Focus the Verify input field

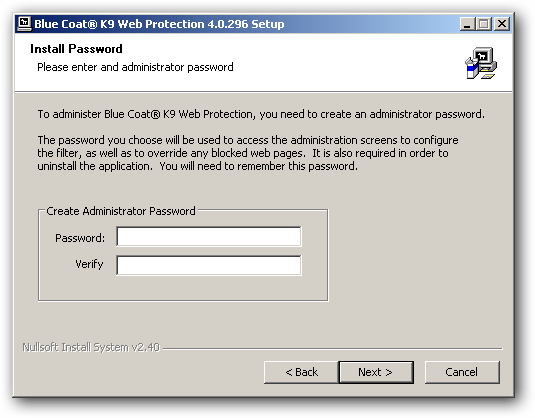[x=209, y=265]
